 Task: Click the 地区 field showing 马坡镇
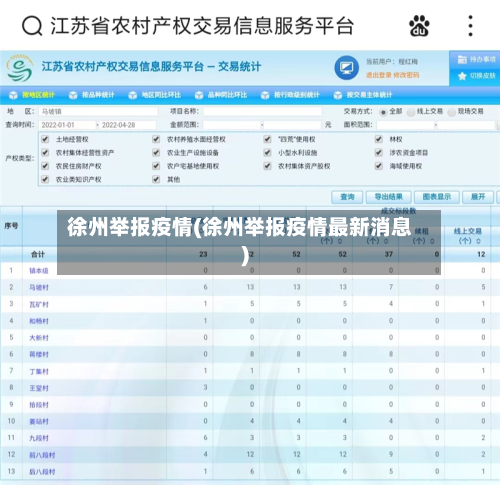click(x=98, y=111)
